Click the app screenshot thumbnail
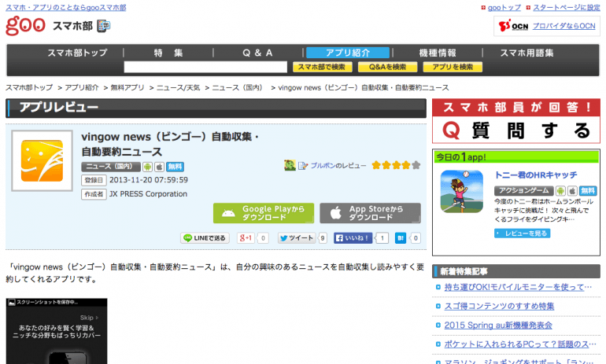Image resolution: width=606 pixels, height=364 pixels. [x=57, y=331]
